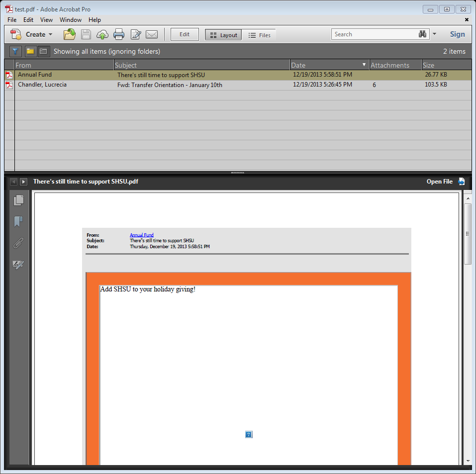
Task: Click the Edit portfolio button
Action: 185,34
